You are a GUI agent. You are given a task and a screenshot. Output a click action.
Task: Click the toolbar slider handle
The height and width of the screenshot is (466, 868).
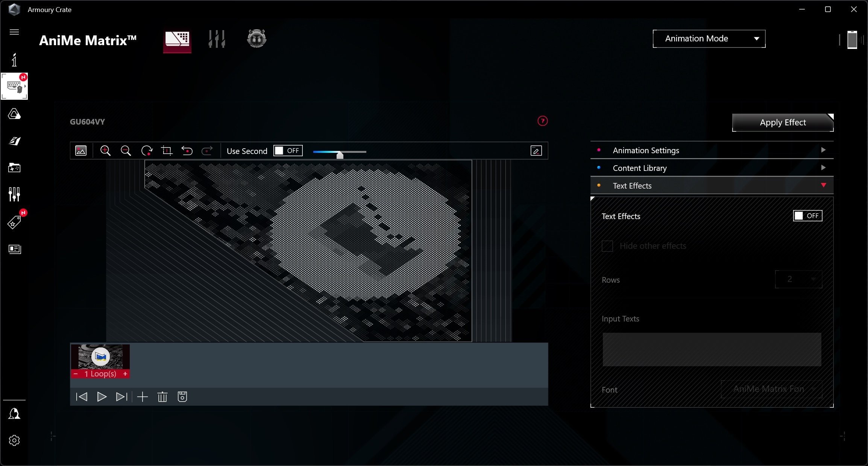[340, 154]
